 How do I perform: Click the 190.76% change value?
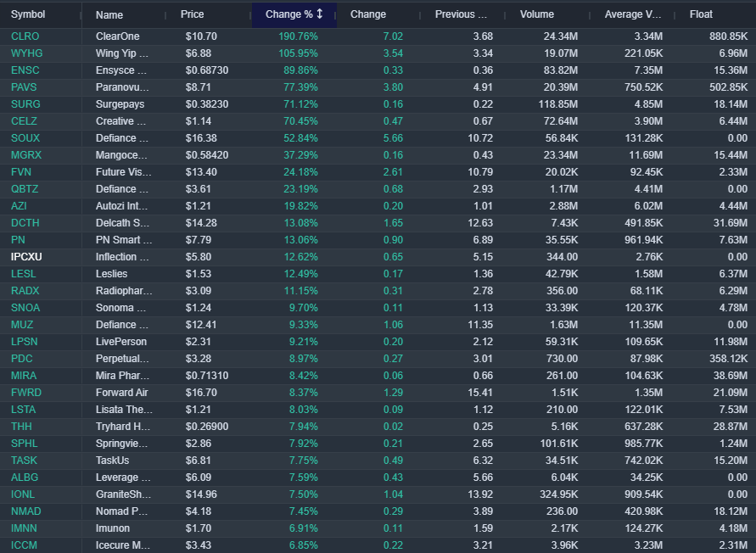point(298,36)
